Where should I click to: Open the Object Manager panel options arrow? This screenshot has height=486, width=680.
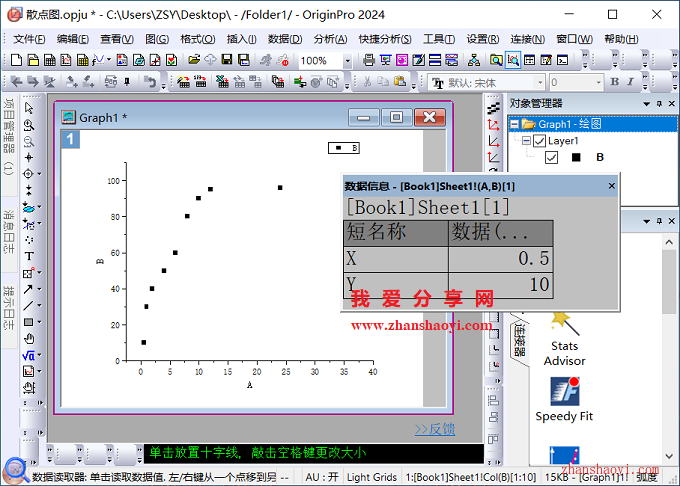(x=647, y=104)
